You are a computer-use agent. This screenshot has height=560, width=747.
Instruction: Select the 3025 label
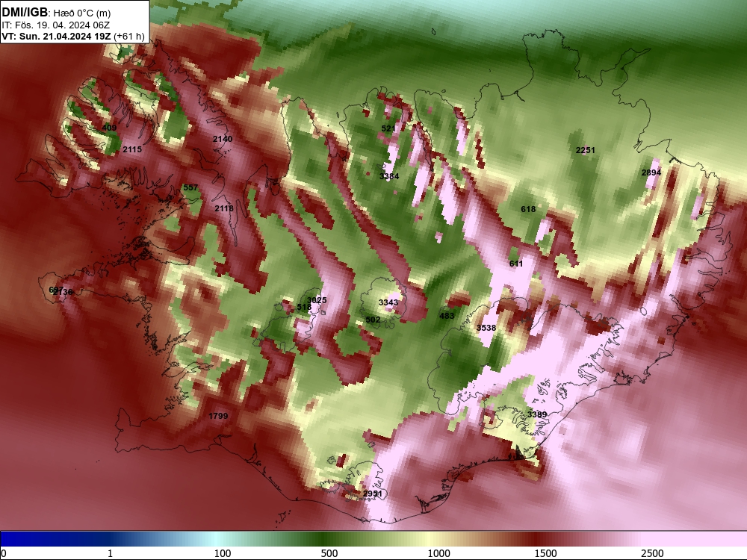coord(317,300)
